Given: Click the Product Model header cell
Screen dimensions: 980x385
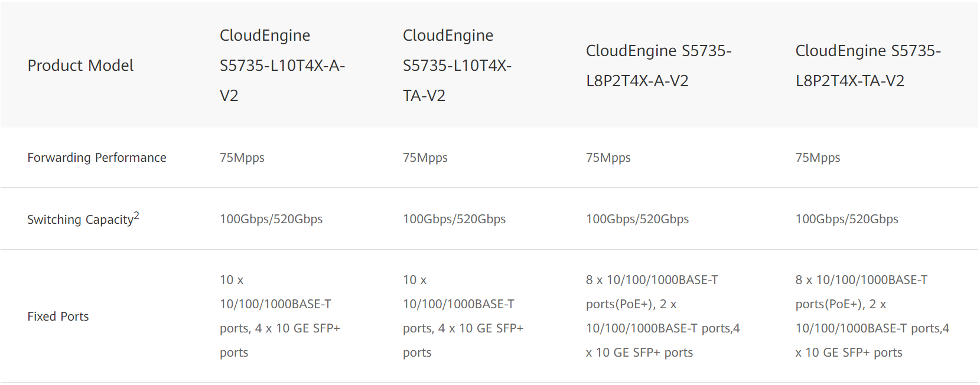Looking at the screenshot, I should tap(80, 66).
